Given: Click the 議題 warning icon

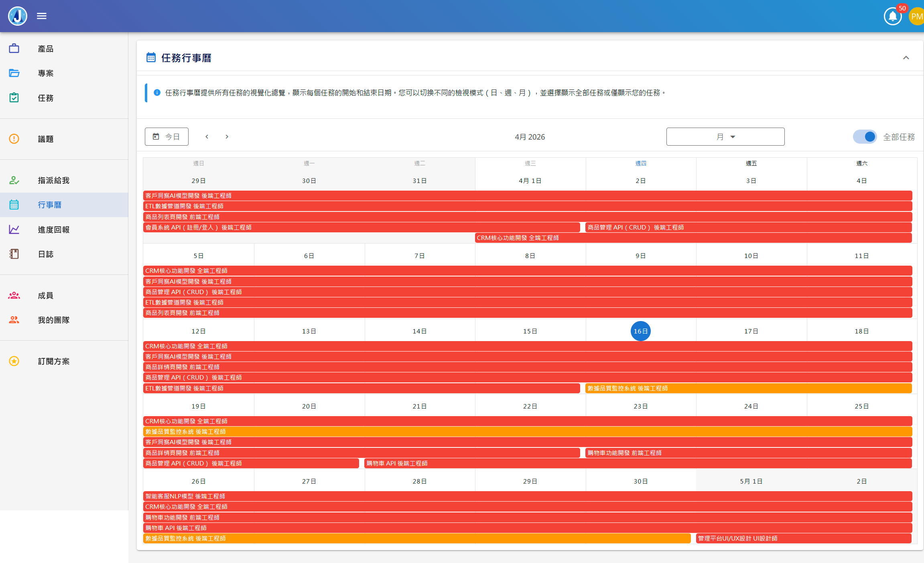Looking at the screenshot, I should (x=14, y=139).
